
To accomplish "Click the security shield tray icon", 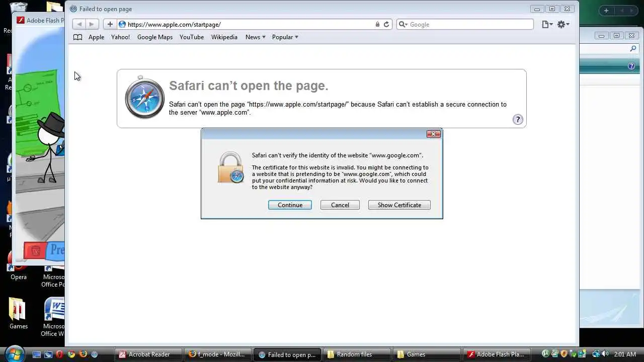I will (x=564, y=354).
